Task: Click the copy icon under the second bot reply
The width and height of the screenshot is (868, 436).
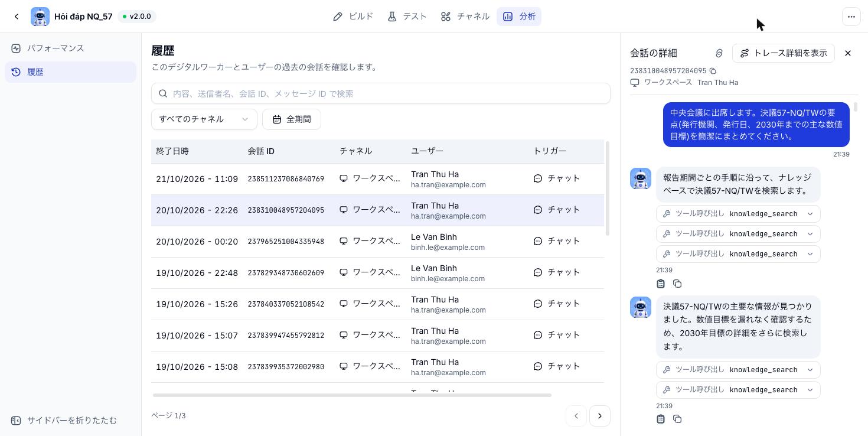Action: [x=677, y=419]
